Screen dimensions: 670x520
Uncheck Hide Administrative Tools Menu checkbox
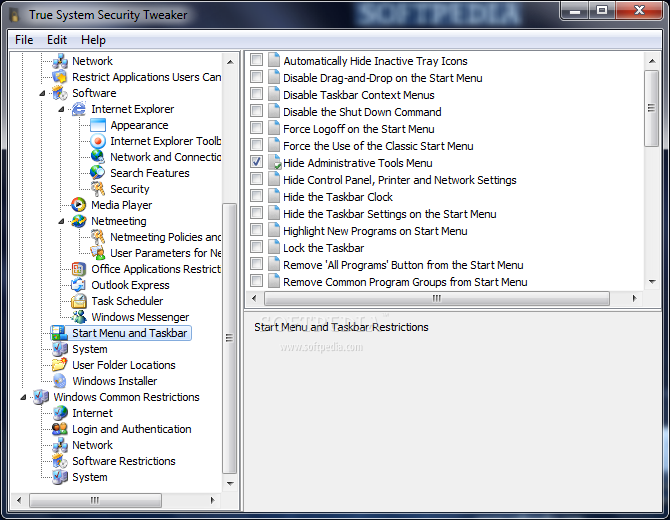point(256,162)
